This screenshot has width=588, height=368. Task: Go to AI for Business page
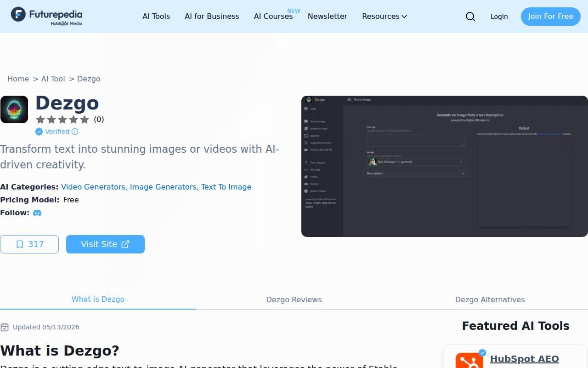click(x=212, y=17)
